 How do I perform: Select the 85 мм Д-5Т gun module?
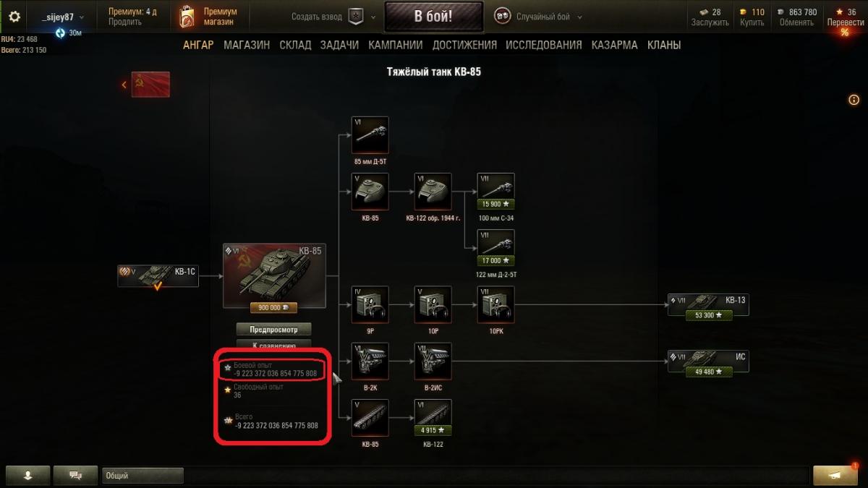[x=370, y=135]
